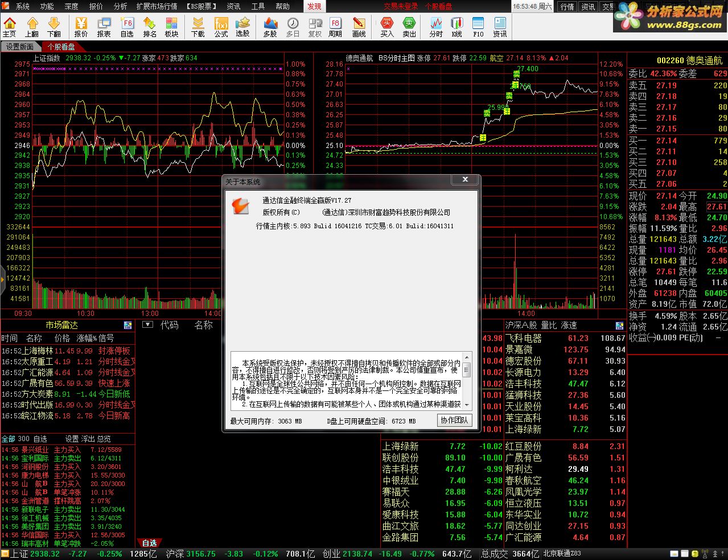Click the 协作团队 button in dialog
This screenshot has height=560, width=728.
[x=454, y=420]
